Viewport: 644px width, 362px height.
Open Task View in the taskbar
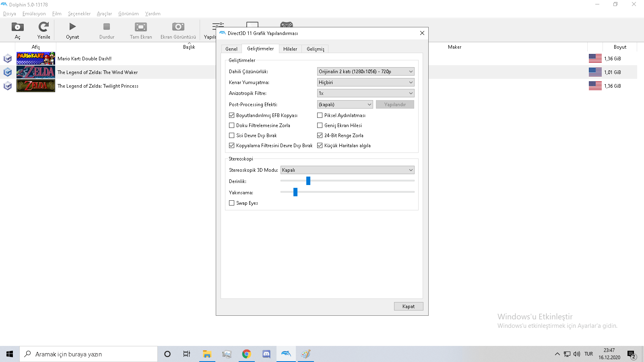click(x=187, y=354)
